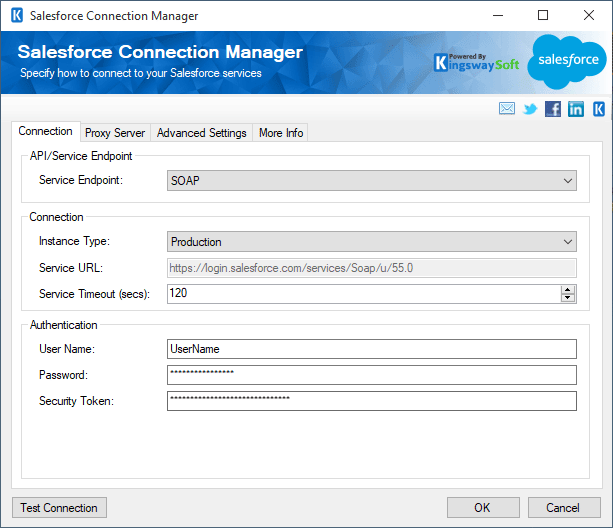The width and height of the screenshot is (613, 528).
Task: Click the 'Service URL:' label
Action: tap(71, 268)
